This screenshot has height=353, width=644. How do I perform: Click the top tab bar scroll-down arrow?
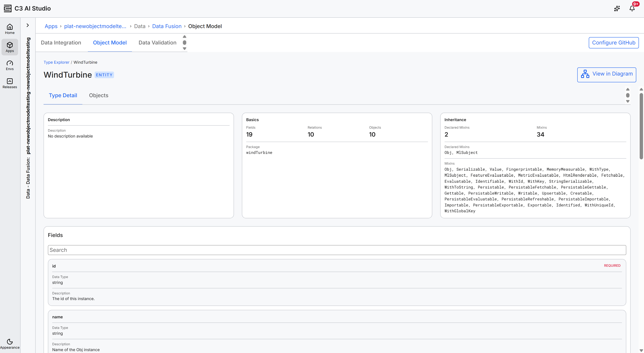[185, 49]
